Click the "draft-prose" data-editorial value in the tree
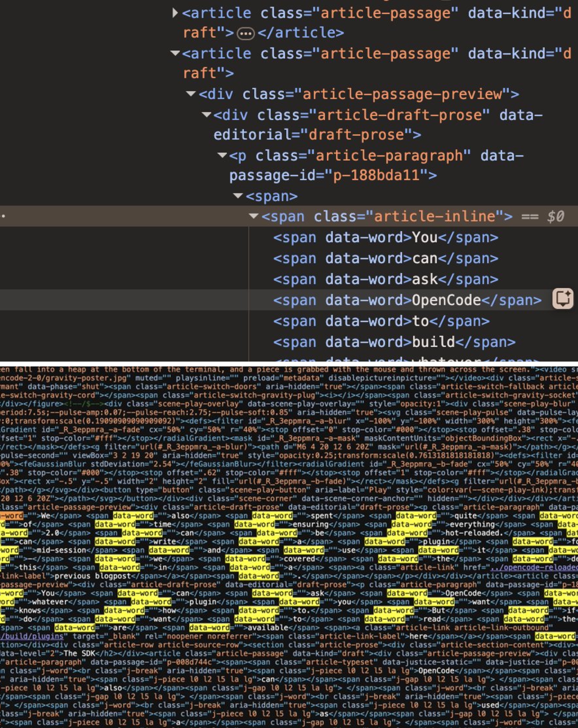578x728 pixels. (x=356, y=135)
